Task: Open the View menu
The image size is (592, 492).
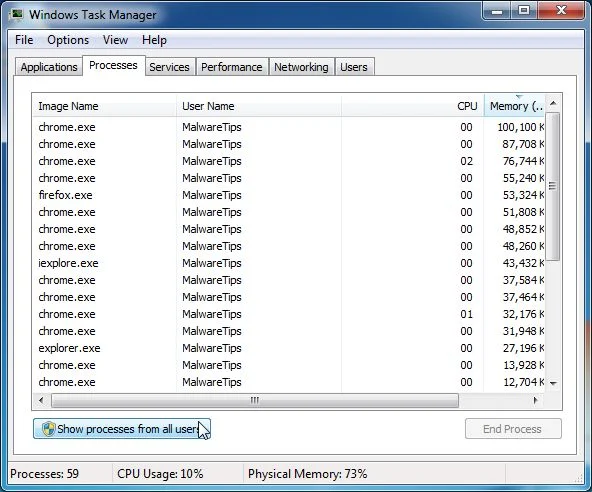Action: (116, 40)
